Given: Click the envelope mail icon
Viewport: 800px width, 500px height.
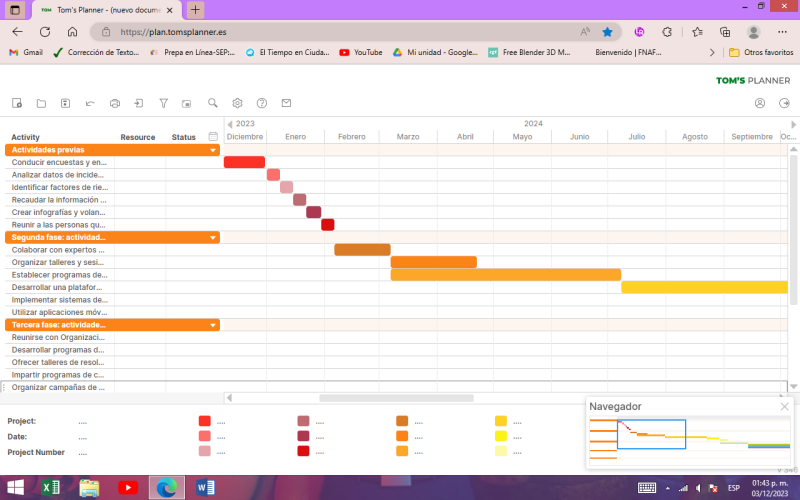Looking at the screenshot, I should (286, 103).
